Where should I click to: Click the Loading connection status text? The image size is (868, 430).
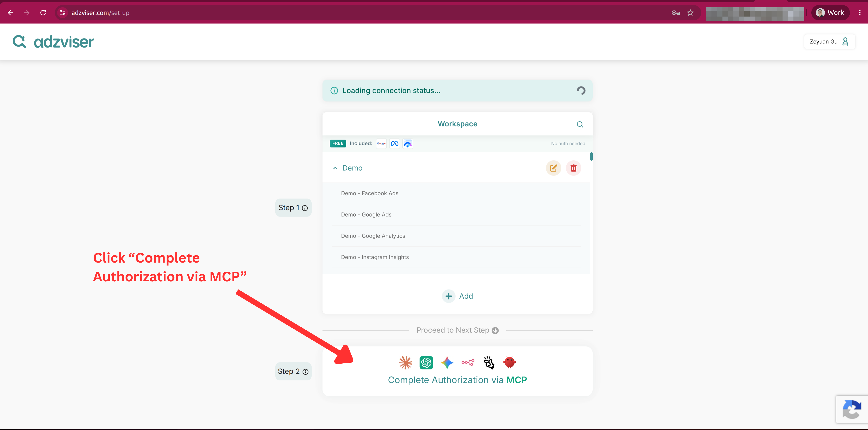(x=391, y=91)
